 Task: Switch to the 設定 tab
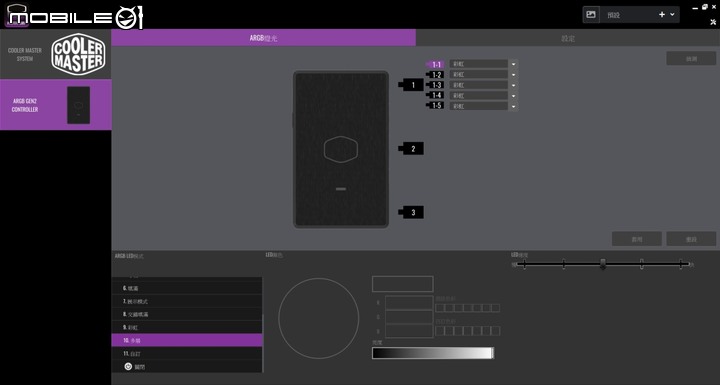pos(568,38)
